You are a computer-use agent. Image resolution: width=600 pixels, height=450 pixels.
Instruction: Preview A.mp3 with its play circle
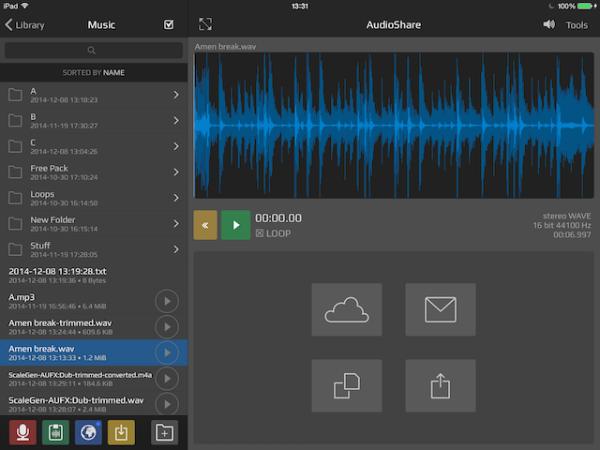click(x=167, y=302)
